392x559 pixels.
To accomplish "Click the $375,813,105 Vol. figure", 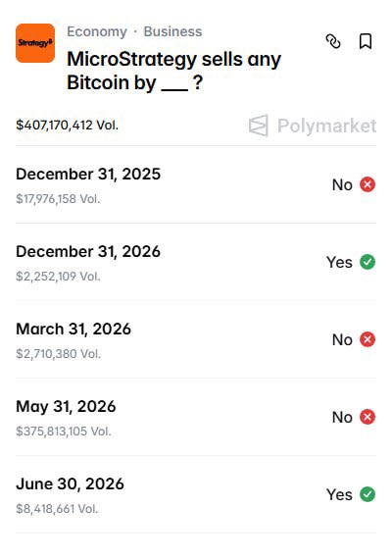I will click(x=64, y=432).
